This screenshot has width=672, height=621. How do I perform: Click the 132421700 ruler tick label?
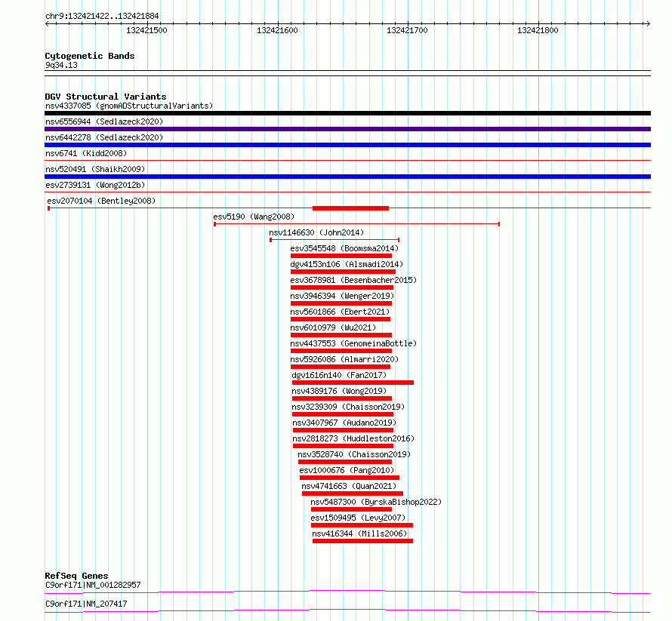[x=407, y=30]
